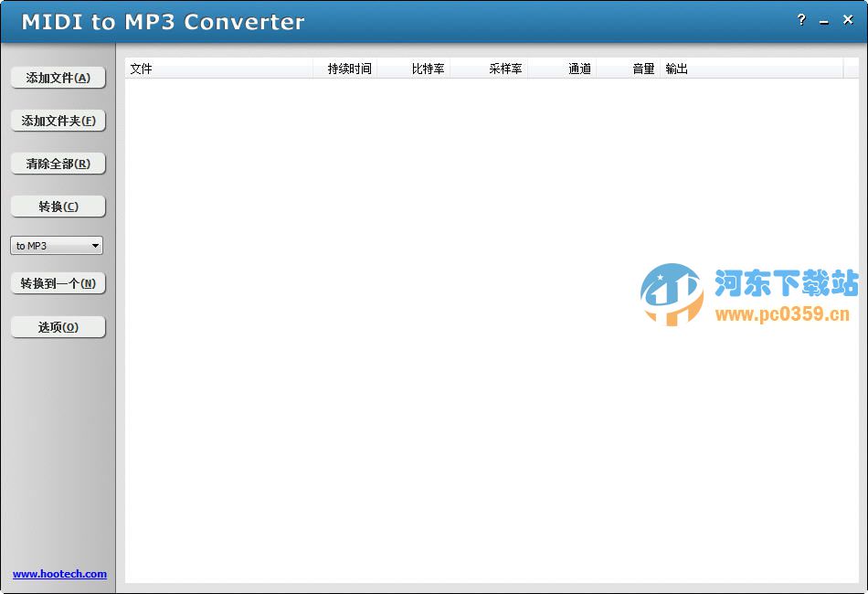Click the 添加文件(A) button to add files

pos(58,78)
